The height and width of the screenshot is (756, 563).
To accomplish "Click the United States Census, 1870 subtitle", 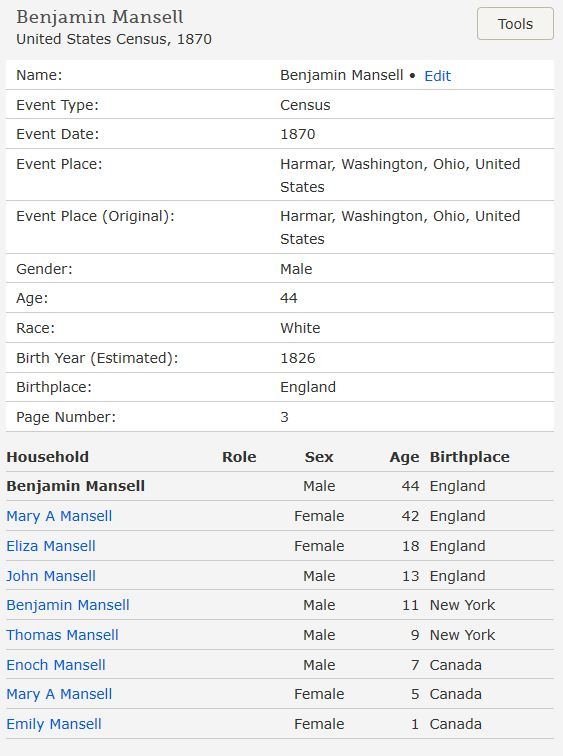I will [x=114, y=39].
